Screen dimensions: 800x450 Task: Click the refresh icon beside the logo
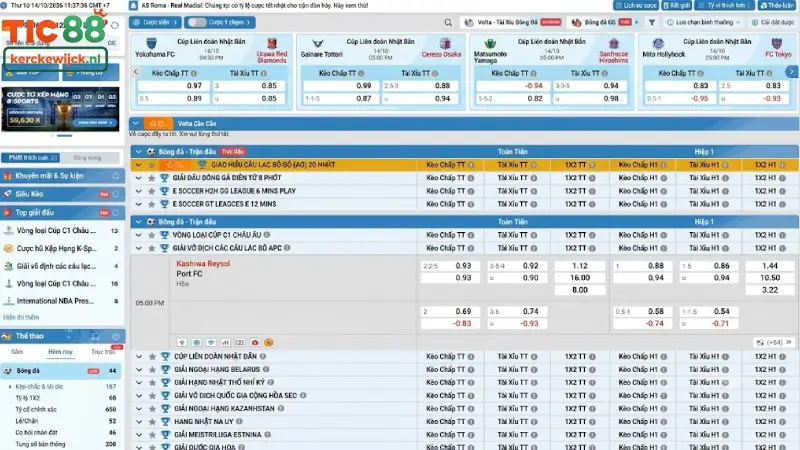(115, 25)
